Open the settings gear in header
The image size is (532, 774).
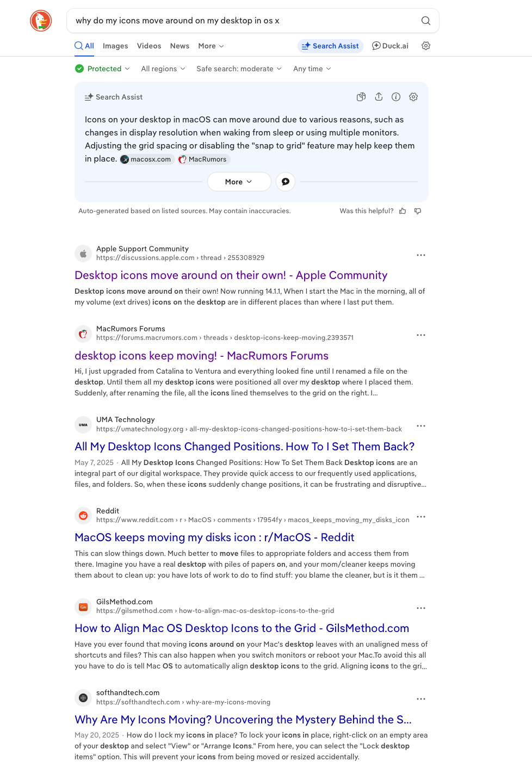coord(426,46)
